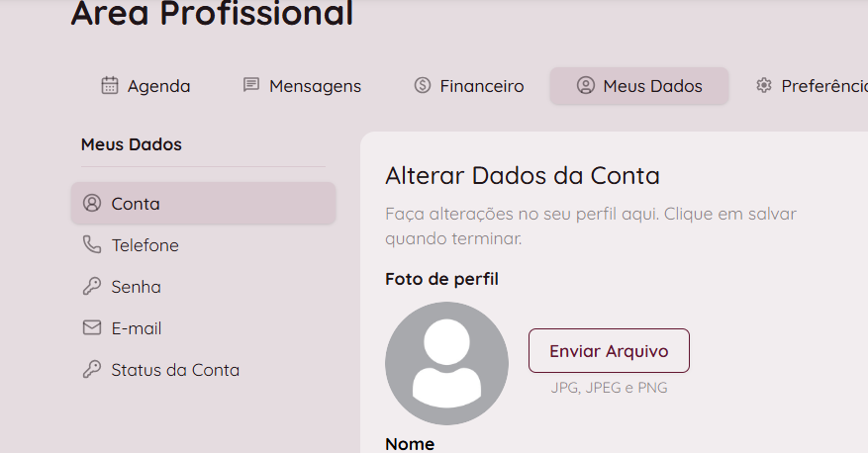
Task: Click the user icon in Meus Dados tab
Action: (586, 85)
